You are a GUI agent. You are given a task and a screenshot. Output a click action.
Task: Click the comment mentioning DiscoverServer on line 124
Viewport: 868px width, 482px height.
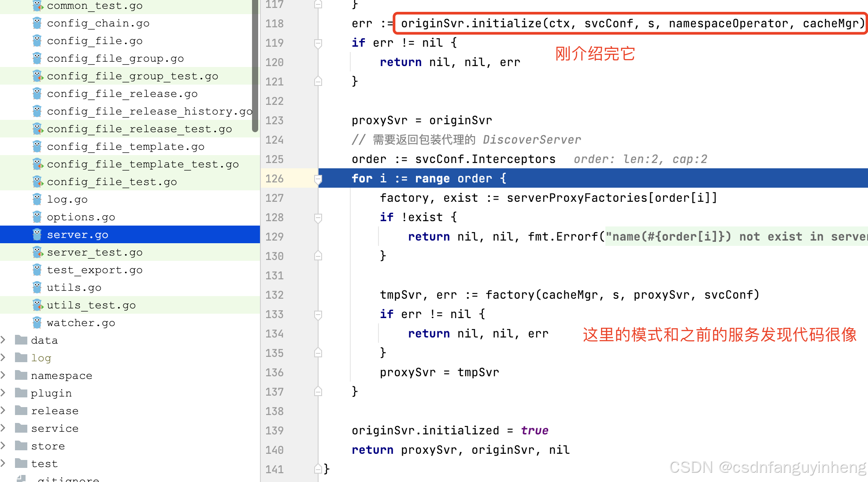(x=466, y=140)
